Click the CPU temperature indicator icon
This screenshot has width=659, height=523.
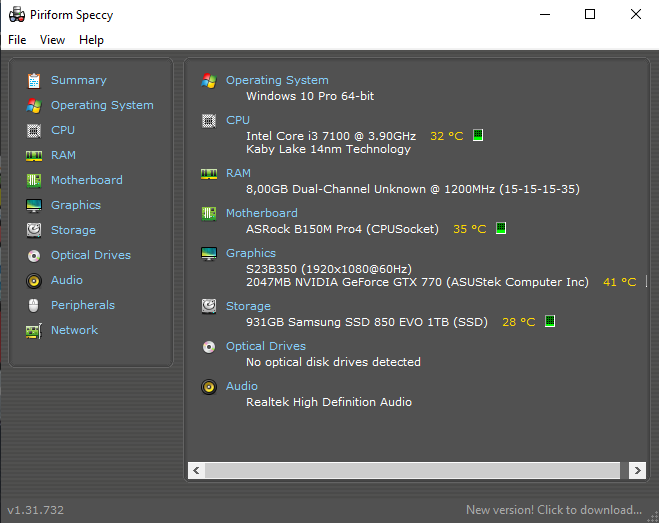coord(478,135)
